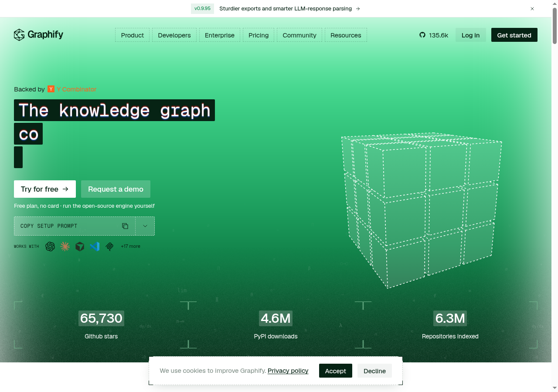Dismiss the announcement banner with the X
This screenshot has width=558, height=392.
coord(532,9)
